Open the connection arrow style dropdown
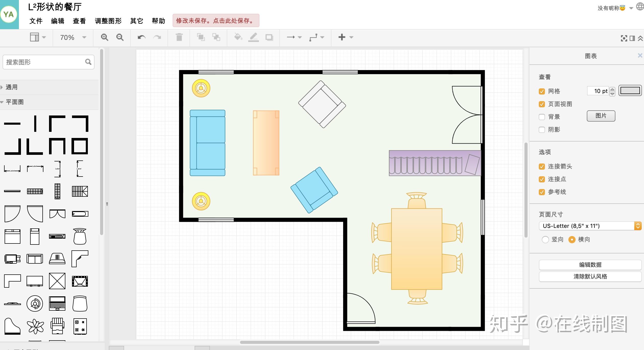 tap(294, 37)
